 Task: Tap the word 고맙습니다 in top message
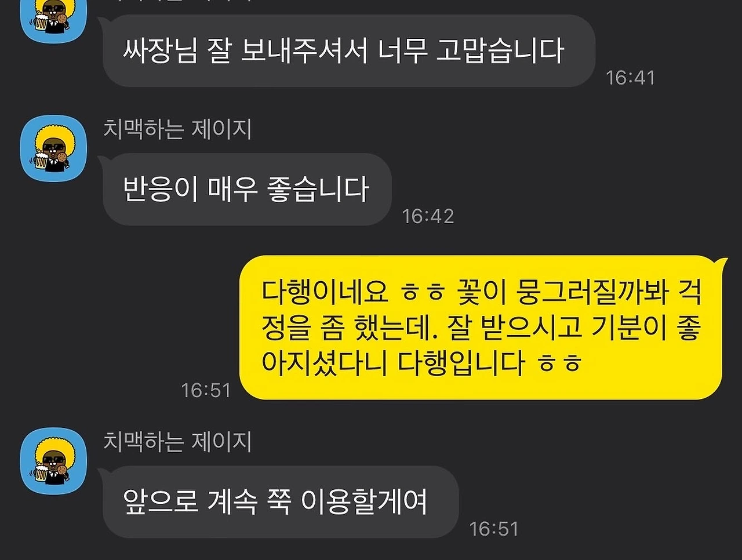[x=500, y=50]
